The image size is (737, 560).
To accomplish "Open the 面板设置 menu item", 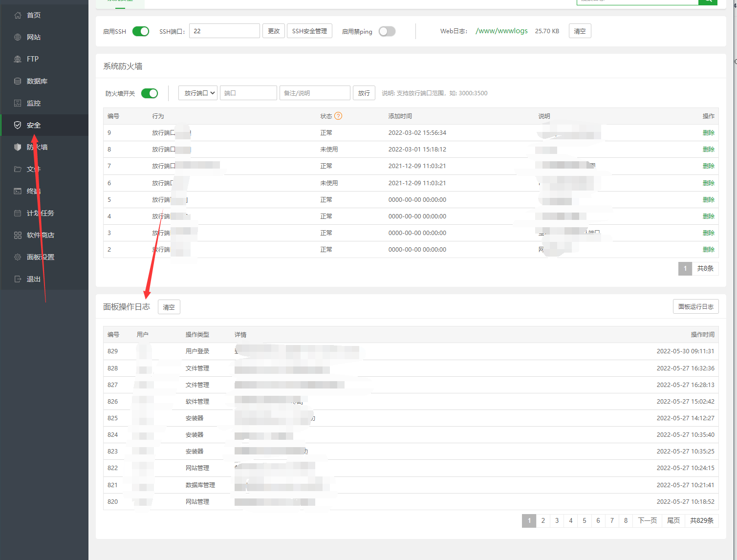I will 40,257.
